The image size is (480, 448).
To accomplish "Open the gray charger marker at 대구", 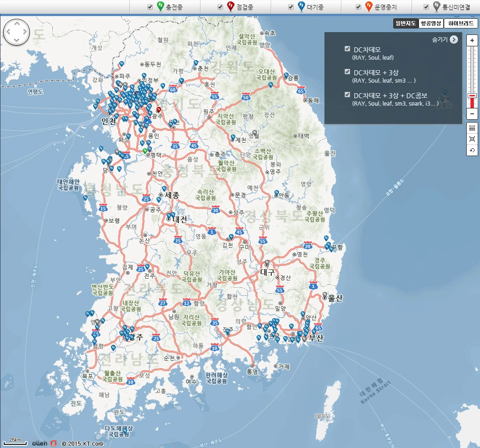I will (x=267, y=263).
